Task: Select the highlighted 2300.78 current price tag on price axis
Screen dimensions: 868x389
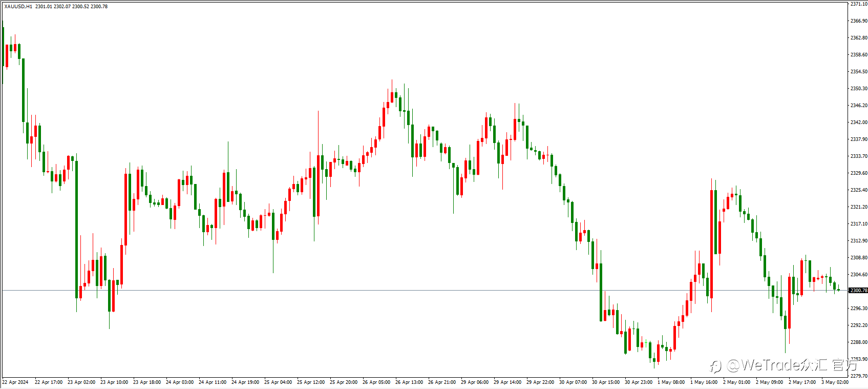Action: tap(859, 291)
